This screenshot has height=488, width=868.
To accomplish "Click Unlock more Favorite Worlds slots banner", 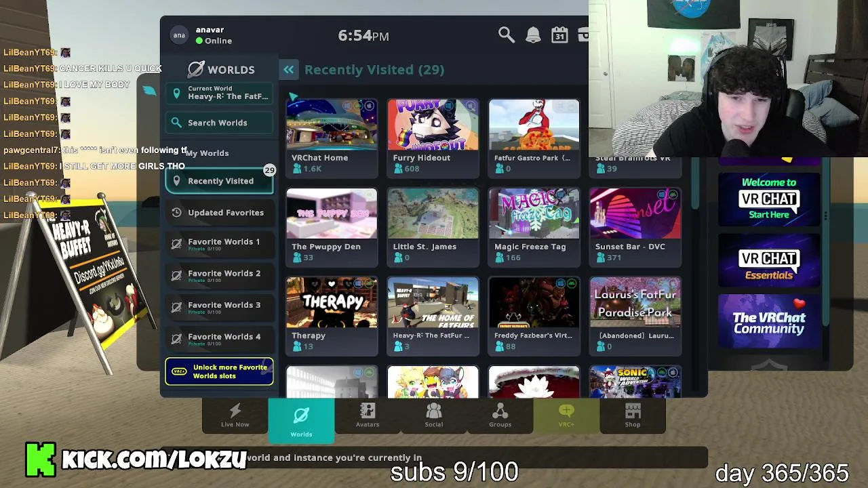I will [x=219, y=371].
